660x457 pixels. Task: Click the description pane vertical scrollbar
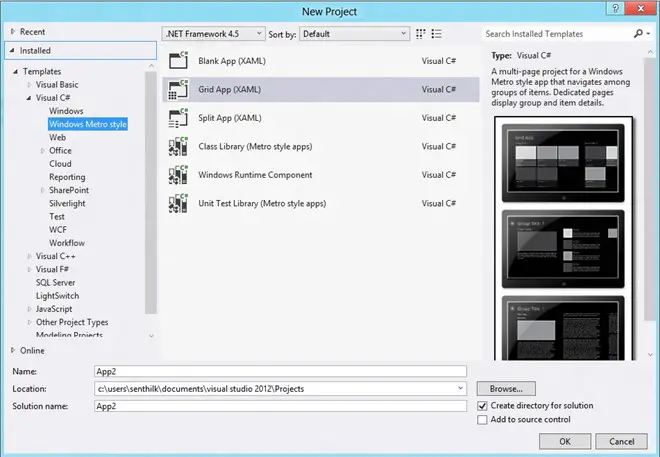[650, 189]
